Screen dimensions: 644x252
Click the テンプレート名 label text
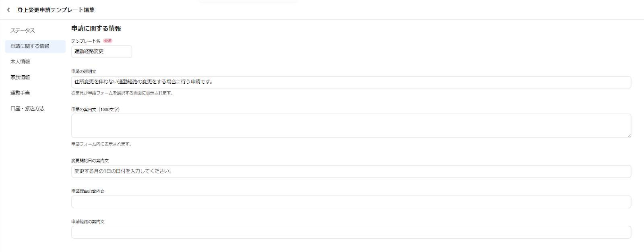pyautogui.click(x=86, y=41)
